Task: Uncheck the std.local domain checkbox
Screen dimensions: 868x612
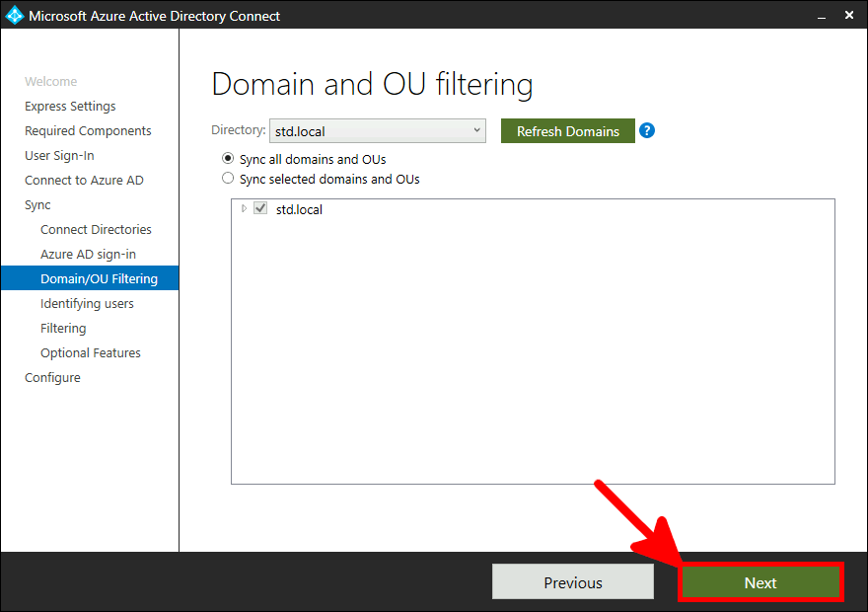Action: click(261, 208)
